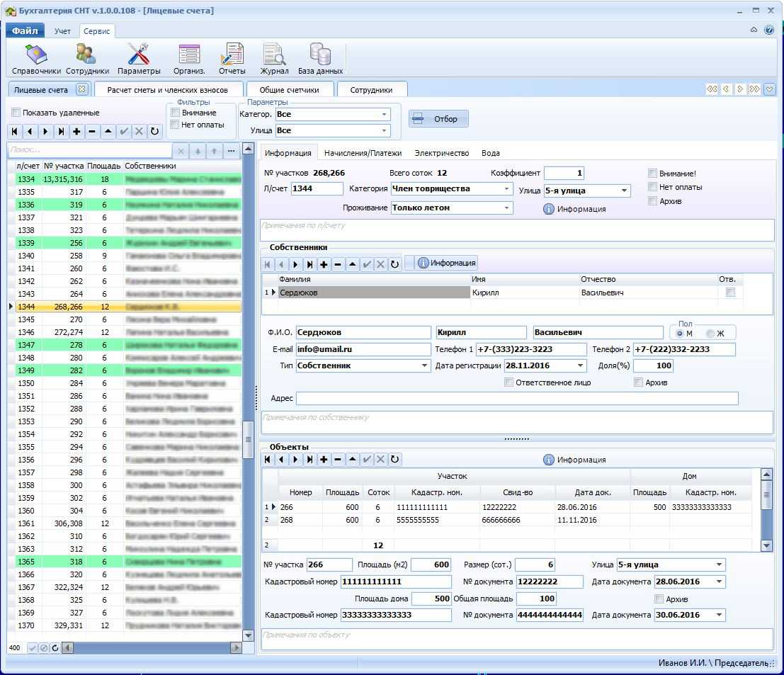The height and width of the screenshot is (675, 784).
Task: Open the Сотрудники ribbon icon
Action: pyautogui.click(x=87, y=59)
